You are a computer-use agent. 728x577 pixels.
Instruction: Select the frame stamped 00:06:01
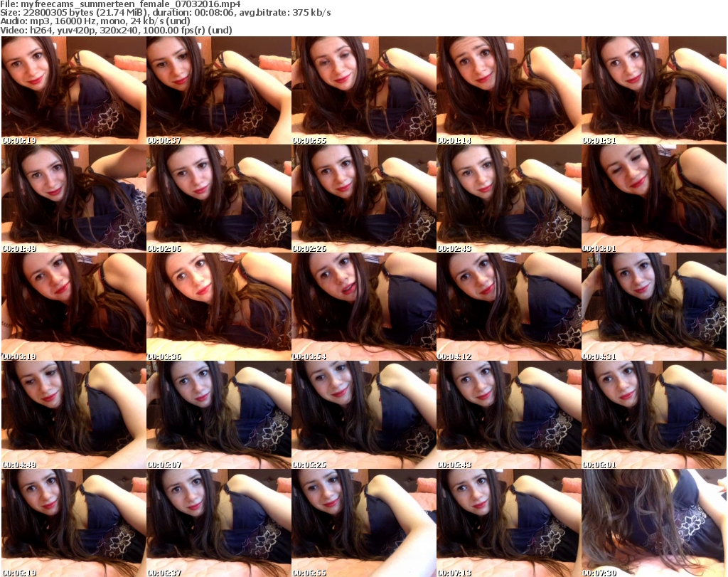coord(654,415)
